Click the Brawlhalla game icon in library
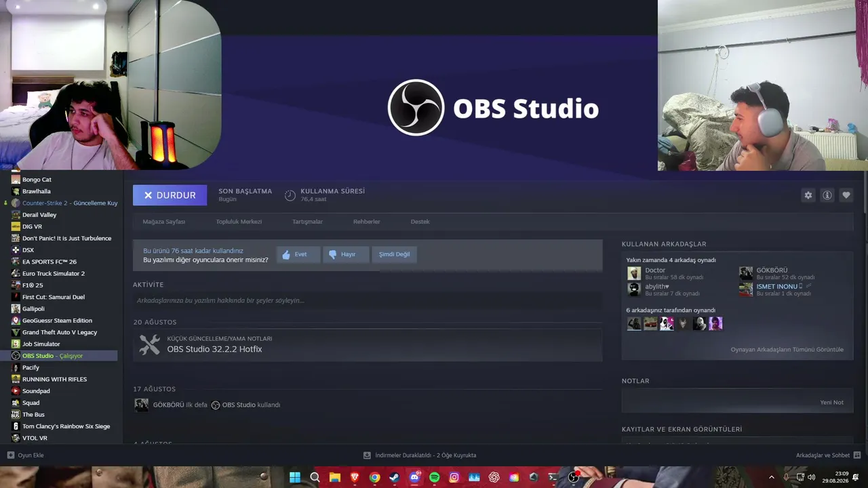 click(16, 191)
